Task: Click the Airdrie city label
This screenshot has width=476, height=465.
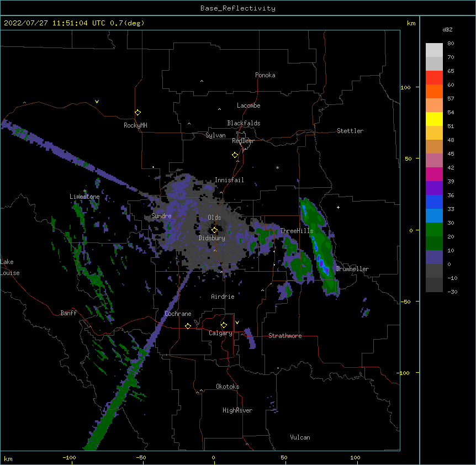Action: [223, 297]
